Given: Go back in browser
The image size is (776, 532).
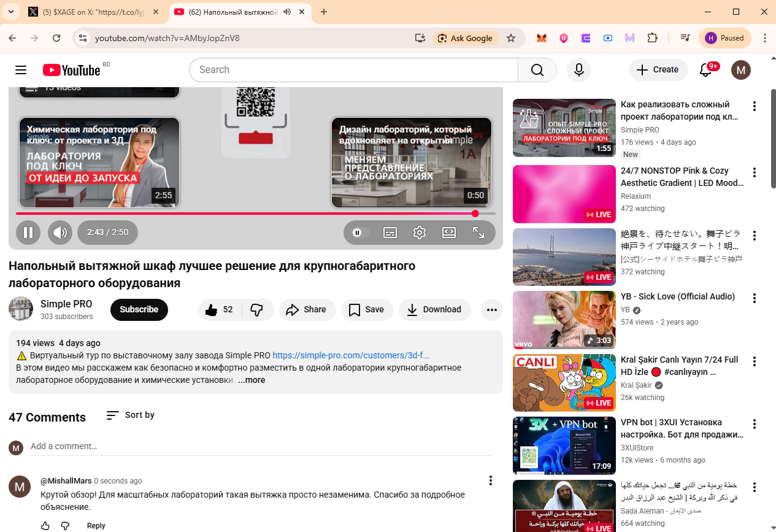Looking at the screenshot, I should (12, 38).
